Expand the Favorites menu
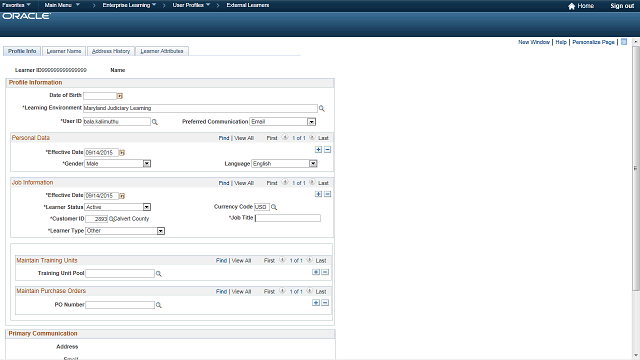 pyautogui.click(x=16, y=5)
